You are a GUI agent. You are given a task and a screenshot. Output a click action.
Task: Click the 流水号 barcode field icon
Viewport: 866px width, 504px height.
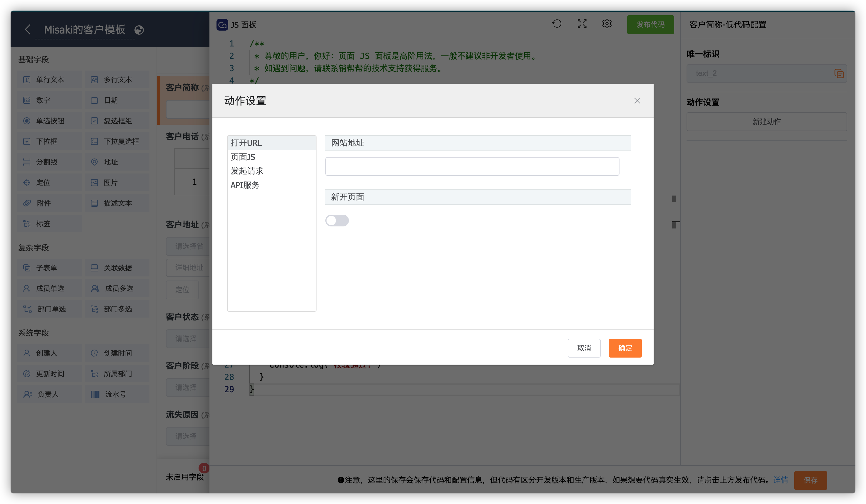coord(95,394)
